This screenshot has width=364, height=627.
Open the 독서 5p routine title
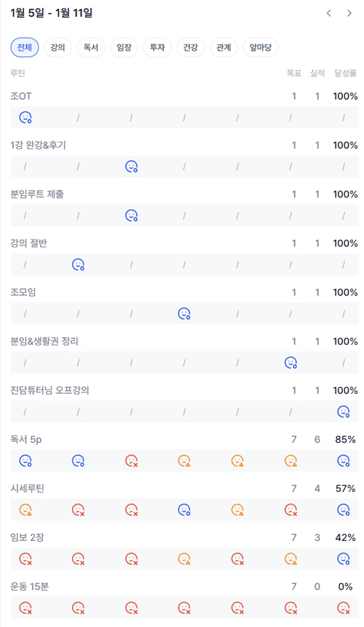26,439
